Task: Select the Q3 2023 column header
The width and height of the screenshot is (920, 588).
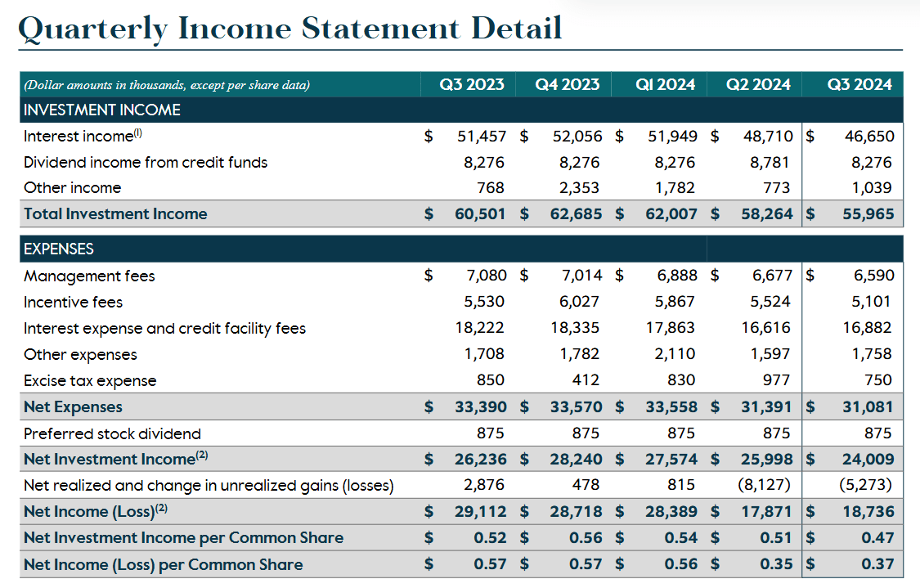Action: (469, 84)
